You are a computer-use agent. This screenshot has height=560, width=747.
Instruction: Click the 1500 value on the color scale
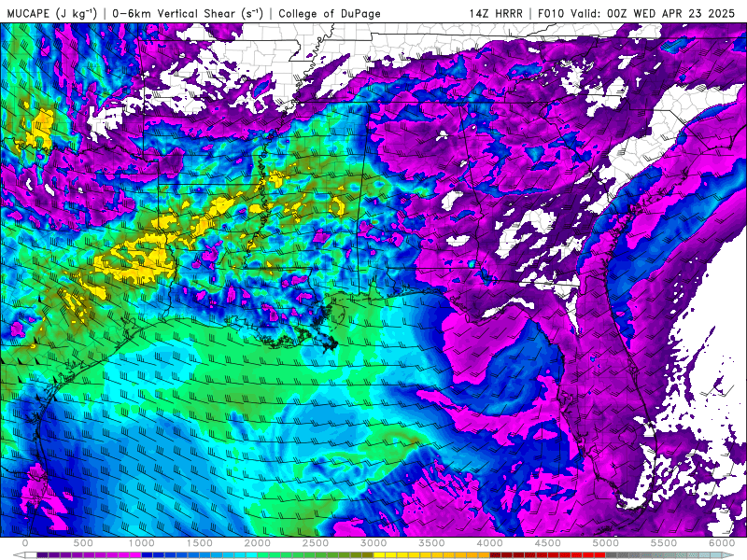pyautogui.click(x=200, y=543)
